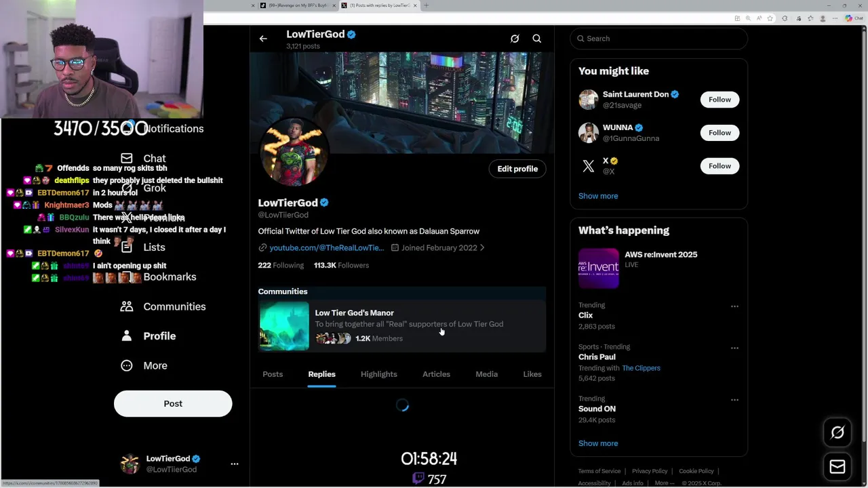The width and height of the screenshot is (868, 488).
Task: Click the Edit profile button
Action: (x=517, y=169)
